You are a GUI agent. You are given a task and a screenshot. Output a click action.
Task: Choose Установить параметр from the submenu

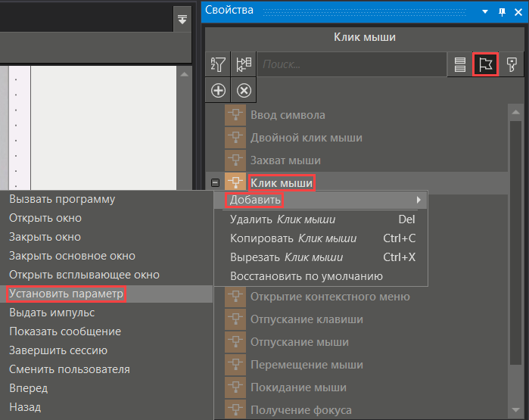pos(65,294)
